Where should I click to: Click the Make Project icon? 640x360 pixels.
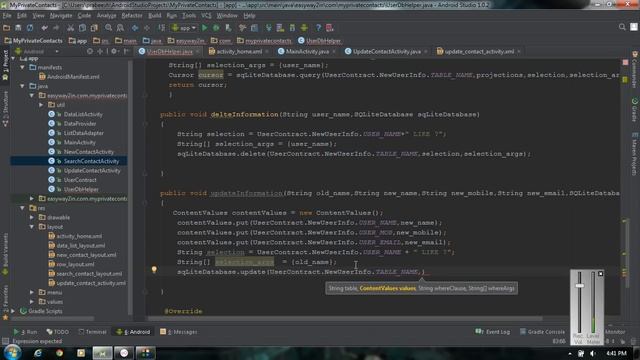coord(162,28)
